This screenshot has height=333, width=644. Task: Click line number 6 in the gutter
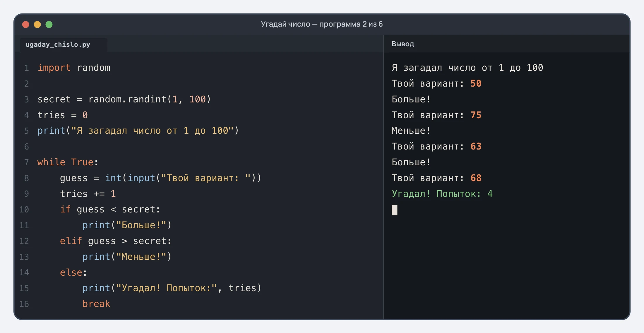coord(26,147)
